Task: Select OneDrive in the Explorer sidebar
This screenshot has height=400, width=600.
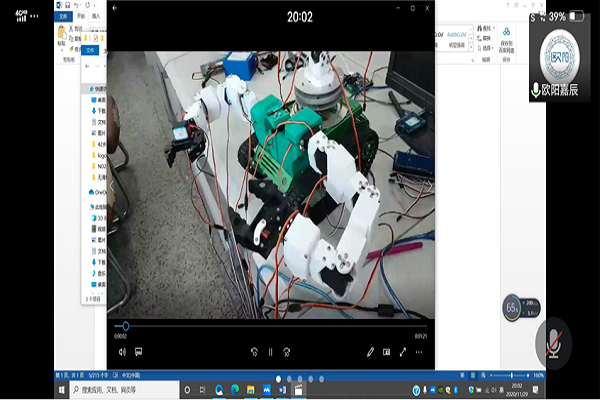Action: coord(100,192)
